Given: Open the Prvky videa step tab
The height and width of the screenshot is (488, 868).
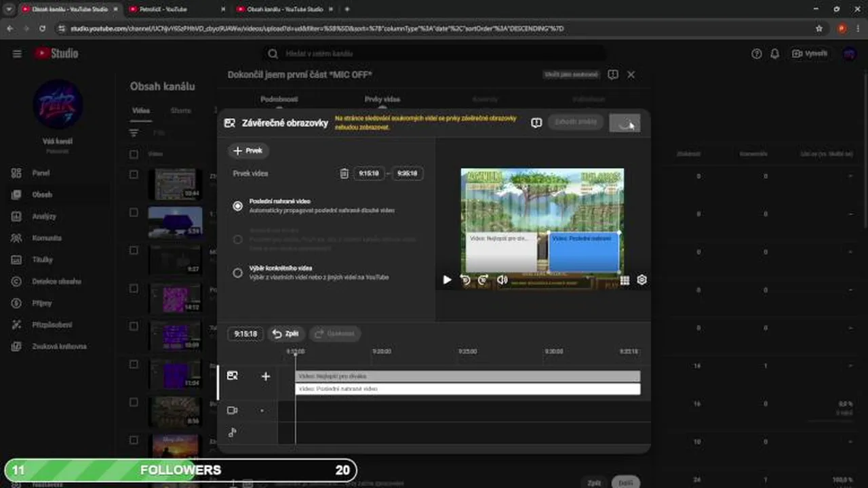Looking at the screenshot, I should point(382,99).
